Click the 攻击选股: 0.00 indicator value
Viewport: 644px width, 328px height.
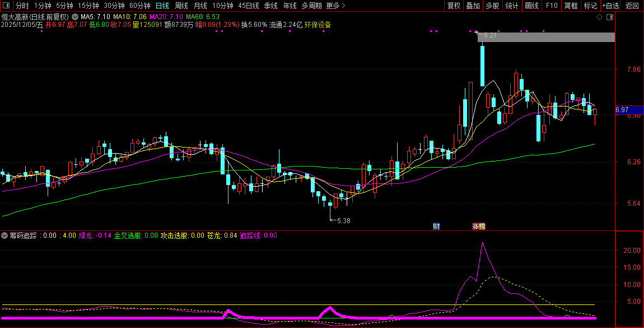[183, 235]
